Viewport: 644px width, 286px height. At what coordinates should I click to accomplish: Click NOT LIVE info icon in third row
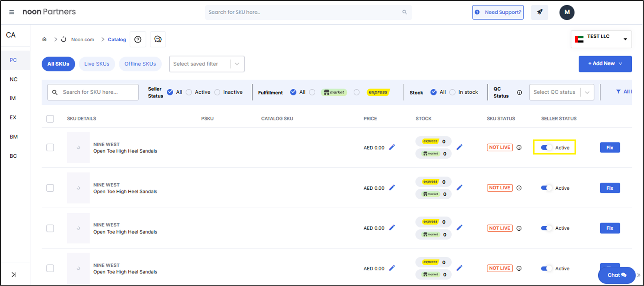519,228
